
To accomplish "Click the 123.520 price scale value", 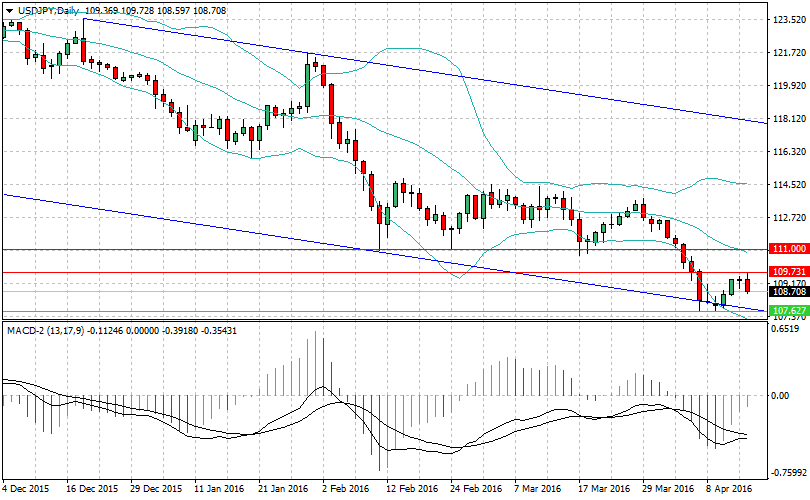I will click(x=789, y=20).
